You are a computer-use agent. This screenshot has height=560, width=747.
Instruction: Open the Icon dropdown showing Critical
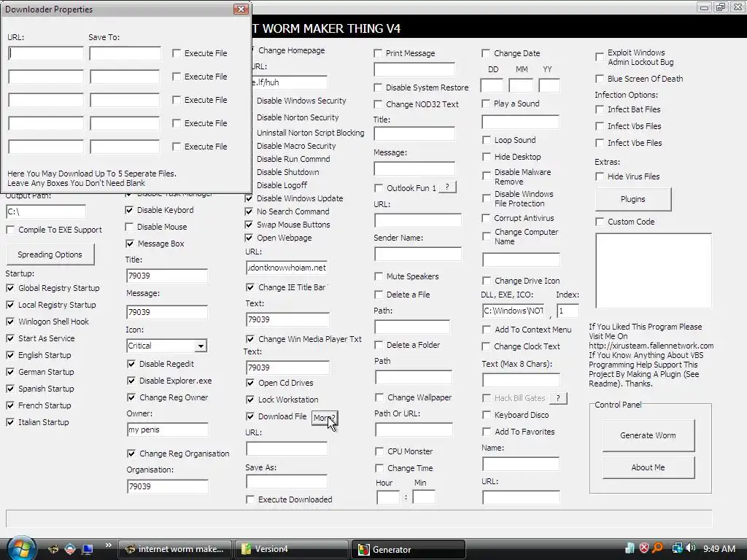click(201, 346)
